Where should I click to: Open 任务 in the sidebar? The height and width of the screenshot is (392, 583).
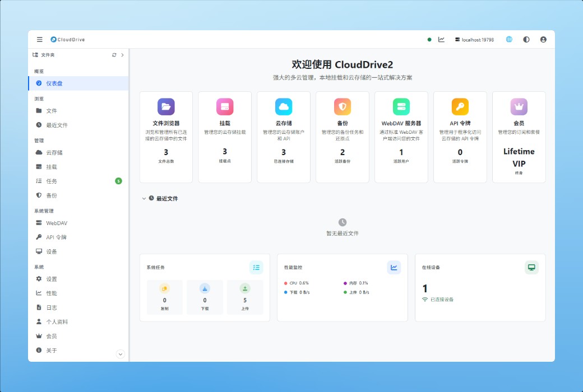click(x=78, y=181)
